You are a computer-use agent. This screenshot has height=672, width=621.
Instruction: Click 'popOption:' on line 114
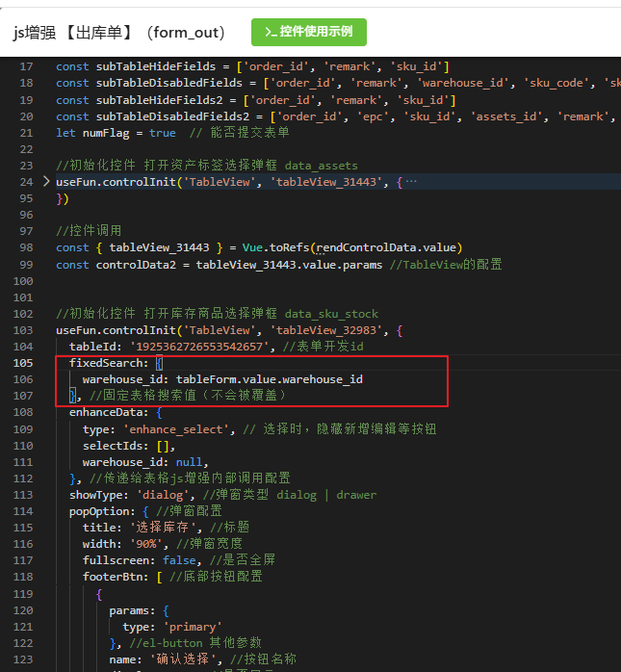click(102, 512)
